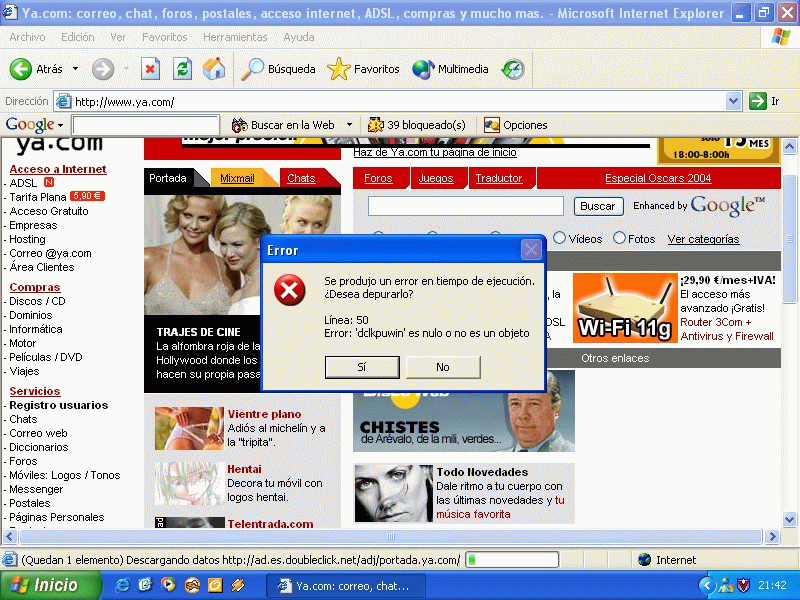Show hidden tray icons arrow
The height and width of the screenshot is (600, 800).
coord(707,585)
